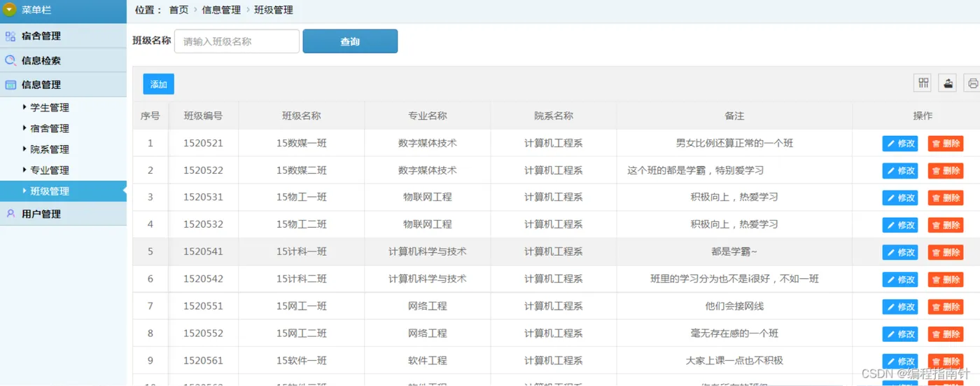Image resolution: width=980 pixels, height=386 pixels.
Task: Click the 15计科一班 class name cell
Action: click(302, 251)
